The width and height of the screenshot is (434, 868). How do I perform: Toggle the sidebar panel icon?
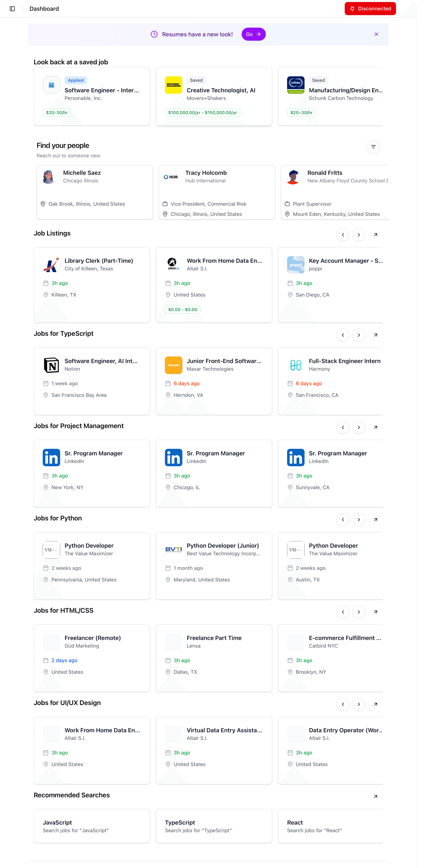point(13,9)
